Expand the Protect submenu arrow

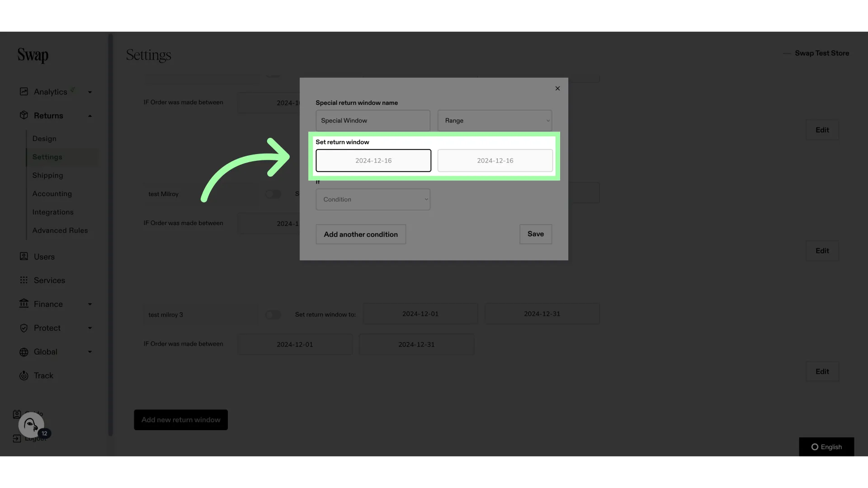(x=90, y=328)
